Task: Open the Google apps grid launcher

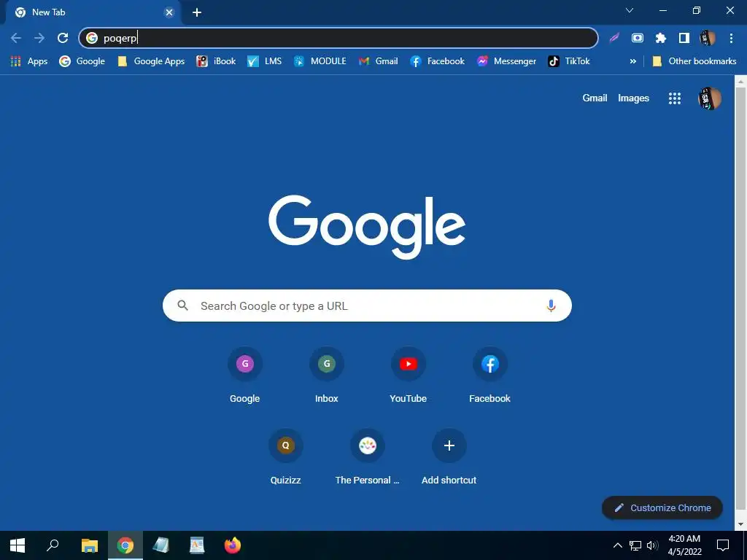Action: [675, 98]
